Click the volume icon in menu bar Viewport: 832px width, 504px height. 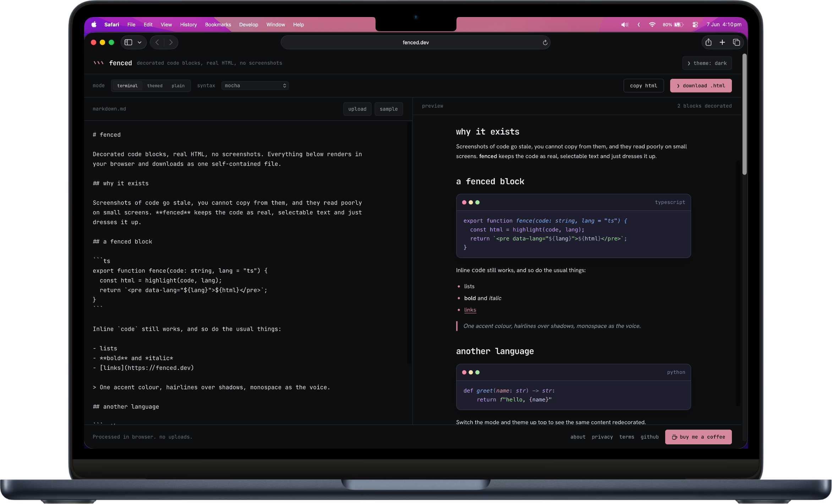[624, 24]
